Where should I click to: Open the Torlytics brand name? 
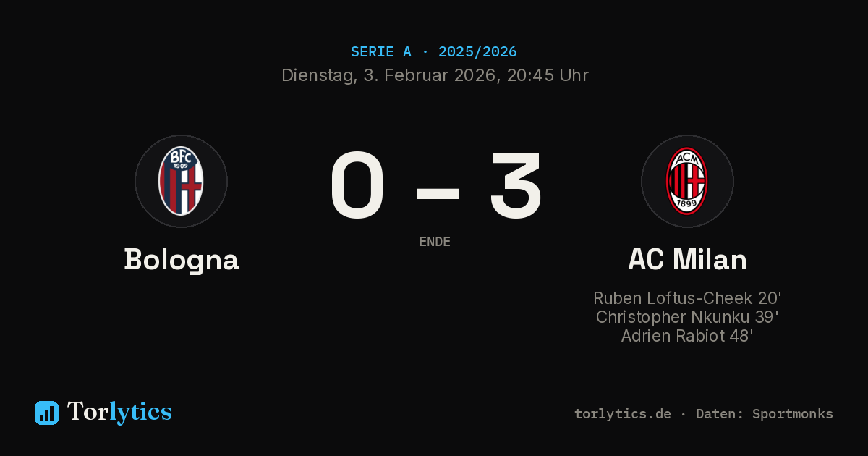119,412
